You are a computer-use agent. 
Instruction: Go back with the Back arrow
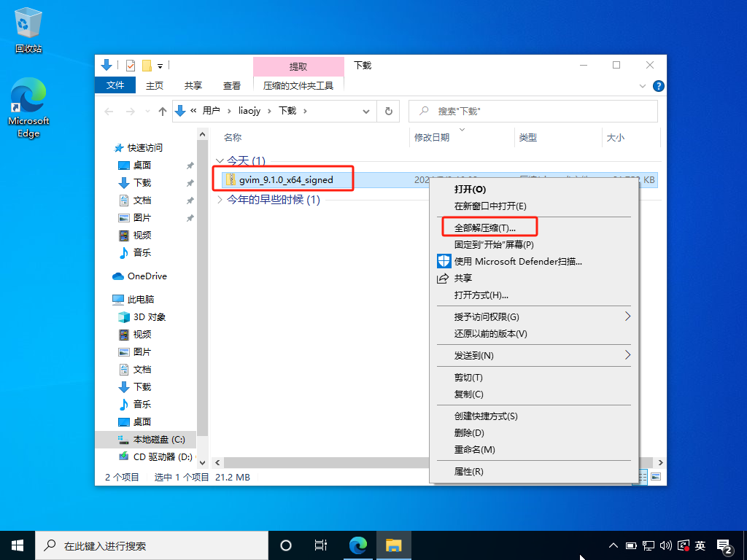(x=109, y=112)
